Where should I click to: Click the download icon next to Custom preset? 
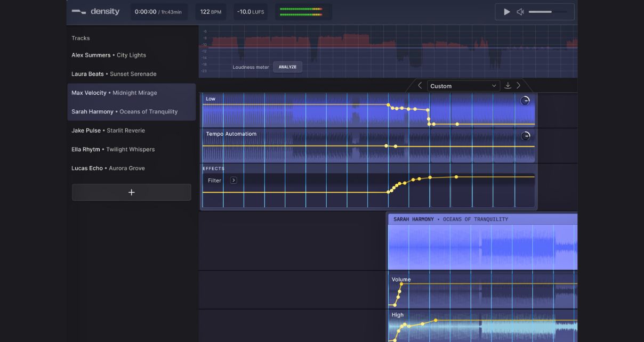507,85
